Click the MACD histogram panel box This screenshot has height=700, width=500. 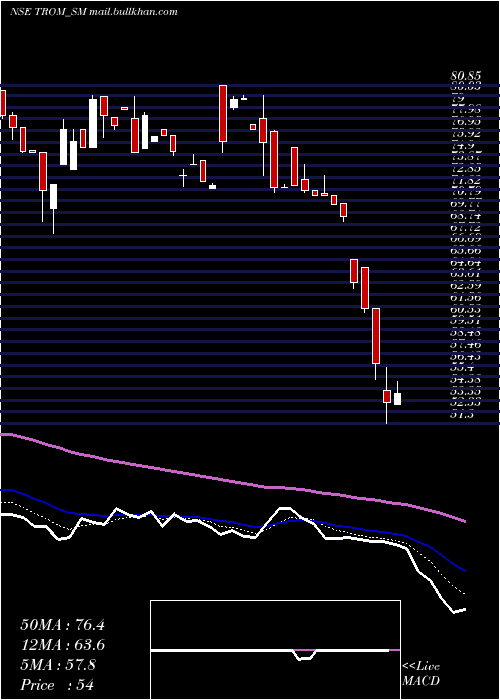tap(275, 650)
